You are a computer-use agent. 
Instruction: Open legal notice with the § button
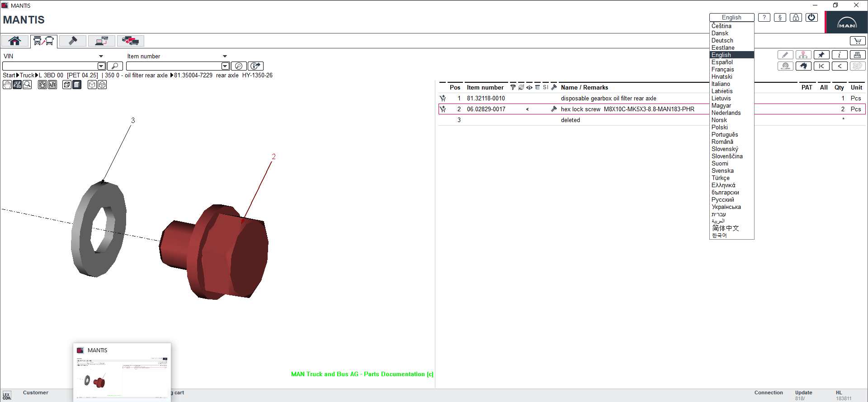coord(780,18)
